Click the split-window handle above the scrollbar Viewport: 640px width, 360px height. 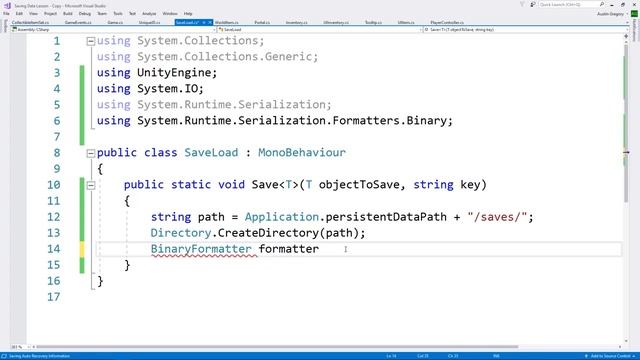point(626,37)
